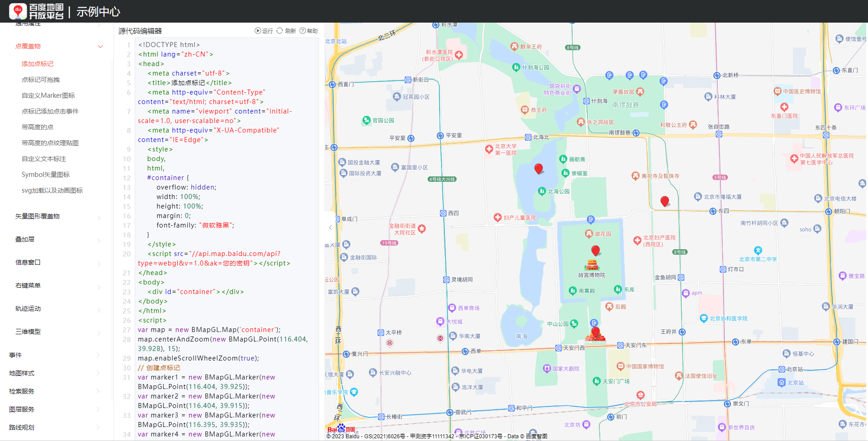Click the 源代码编辑器 title
Viewport: 868px width, 441px height.
click(x=140, y=31)
